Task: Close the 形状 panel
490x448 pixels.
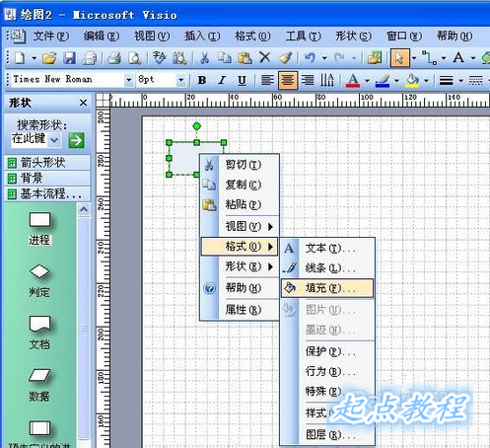Action: click(84, 103)
